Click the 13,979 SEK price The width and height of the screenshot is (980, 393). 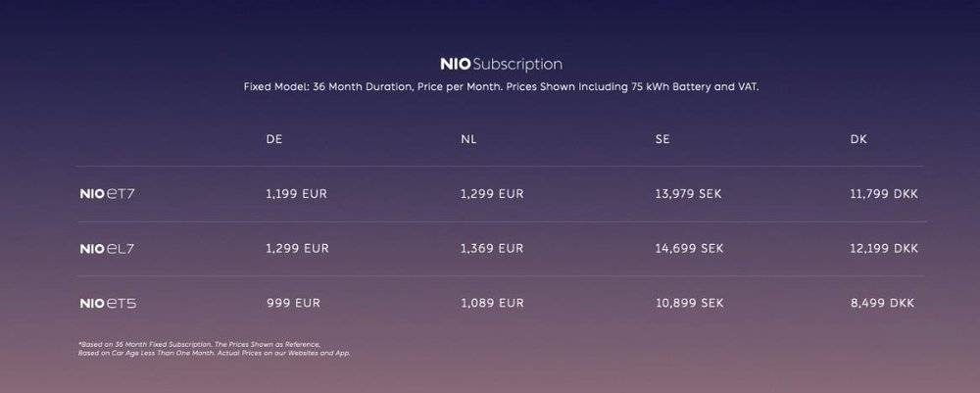pos(688,194)
